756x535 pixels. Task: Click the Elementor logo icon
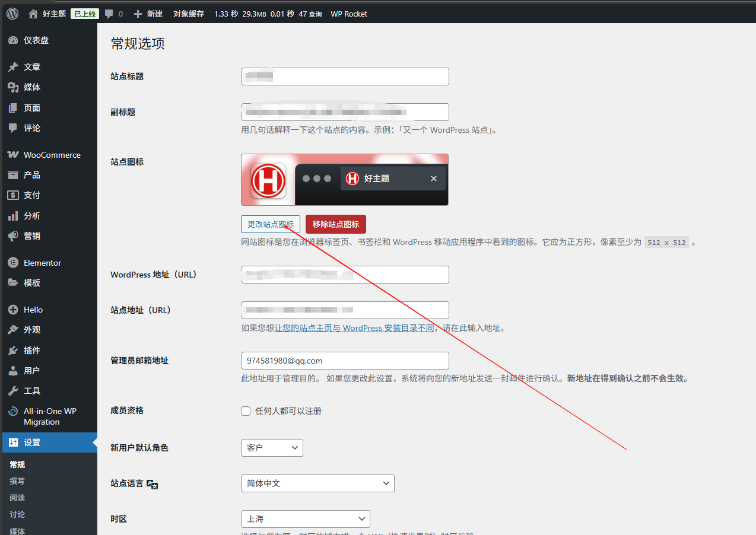click(13, 263)
